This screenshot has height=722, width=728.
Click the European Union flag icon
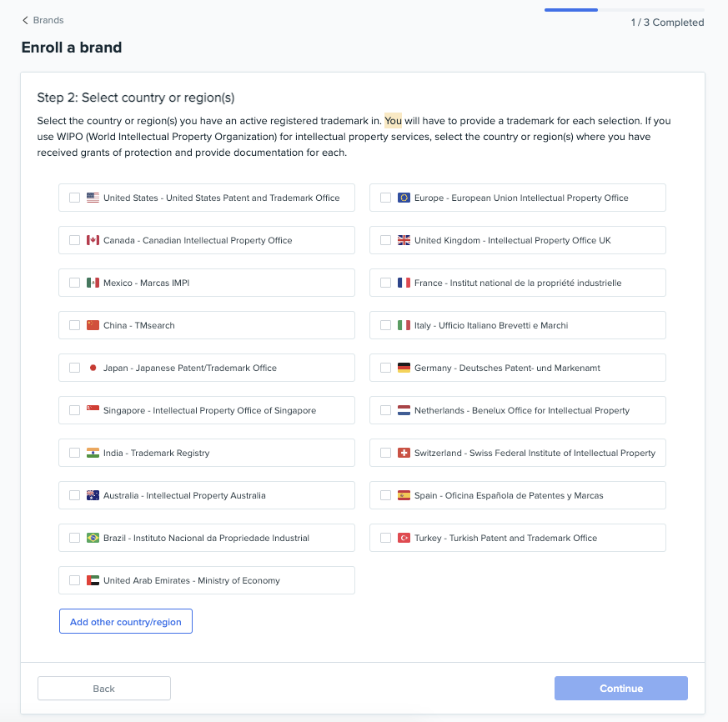(404, 198)
